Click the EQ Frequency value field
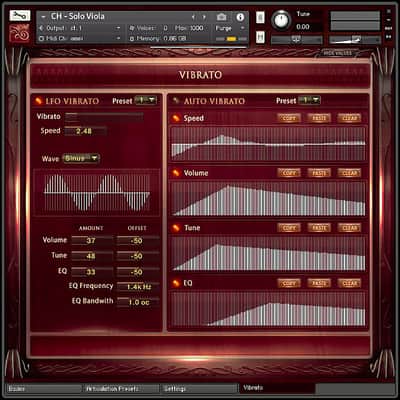400x400 pixels. 138,287
